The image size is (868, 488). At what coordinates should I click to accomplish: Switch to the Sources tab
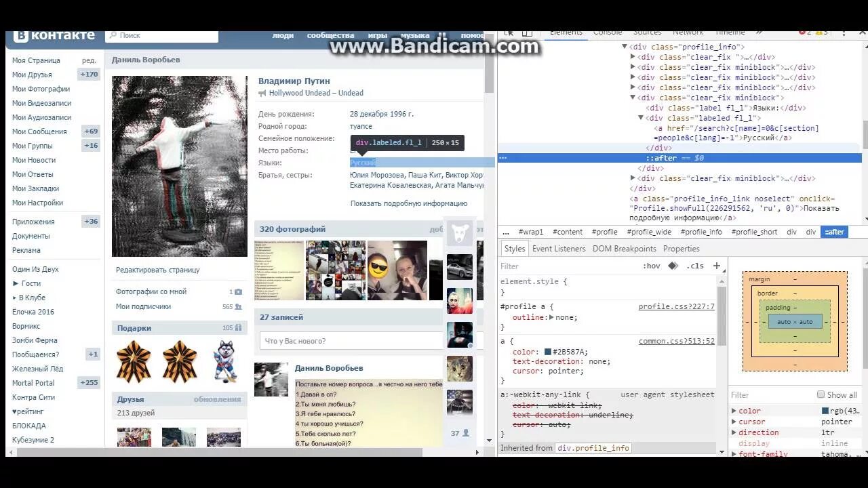pos(647,33)
